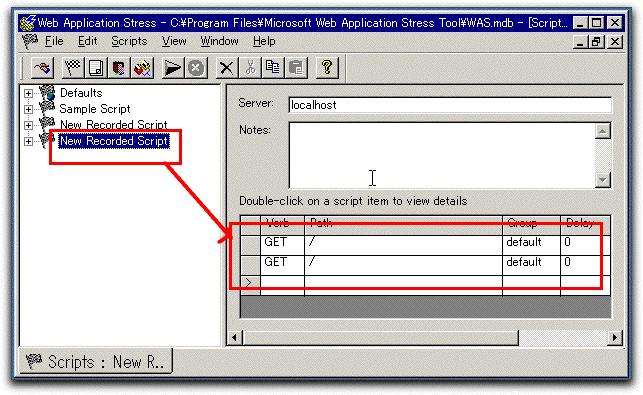643x395 pixels.
Task: Click Notes scrollbar down arrow
Action: pyautogui.click(x=602, y=179)
